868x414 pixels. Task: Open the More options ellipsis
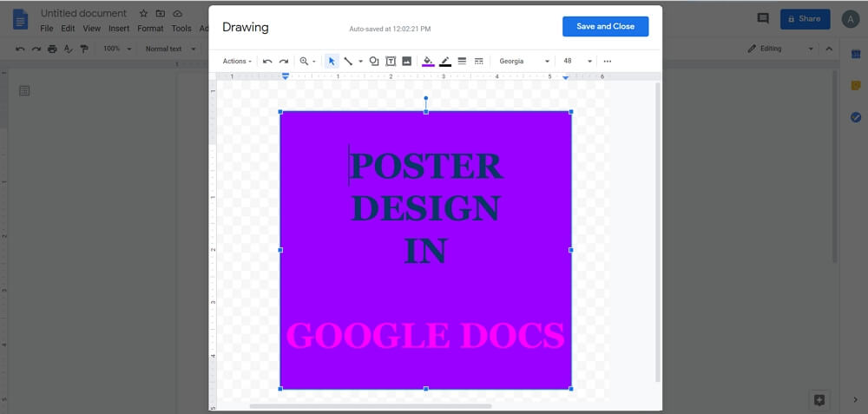(608, 62)
